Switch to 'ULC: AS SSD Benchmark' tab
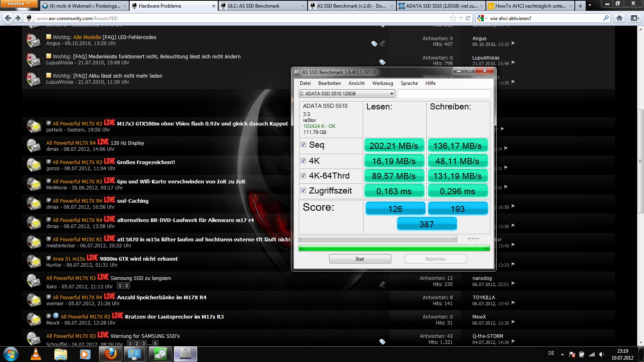 coord(262,6)
